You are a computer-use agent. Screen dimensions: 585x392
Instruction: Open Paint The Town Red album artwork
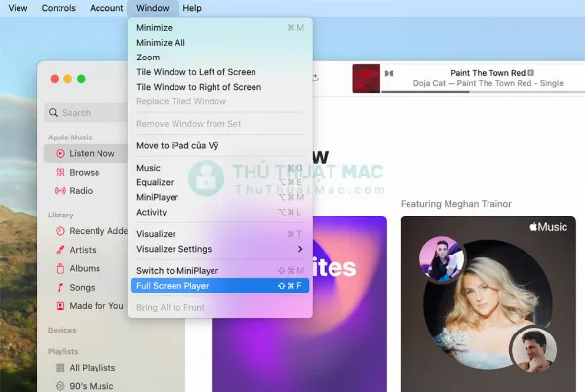367,78
